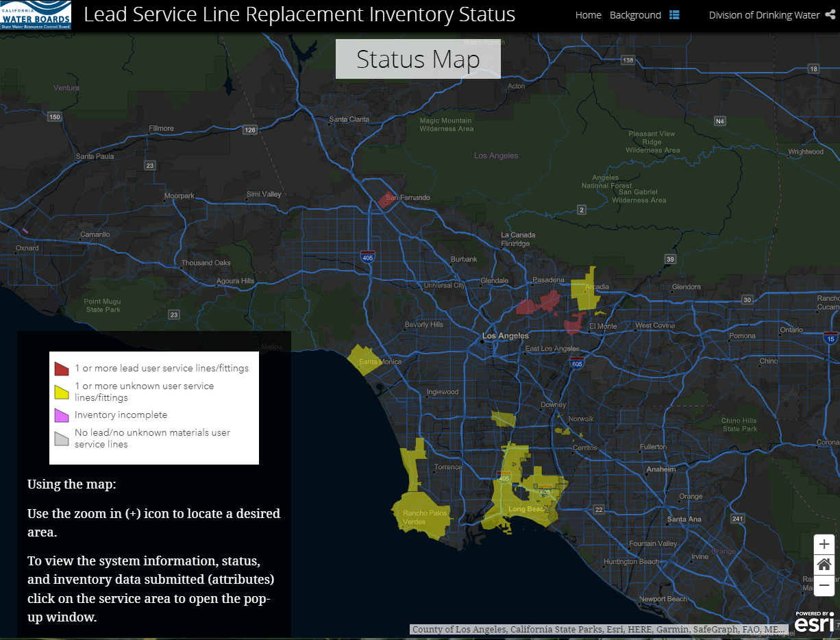Reset map to default home extent
This screenshot has height=640, width=840.
pyautogui.click(x=824, y=565)
